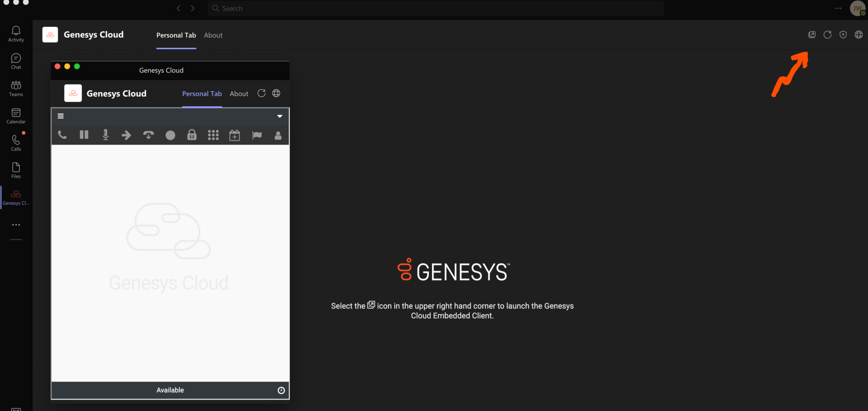Image resolution: width=868 pixels, height=411 pixels.
Task: Start recording with the circle icon
Action: (170, 135)
